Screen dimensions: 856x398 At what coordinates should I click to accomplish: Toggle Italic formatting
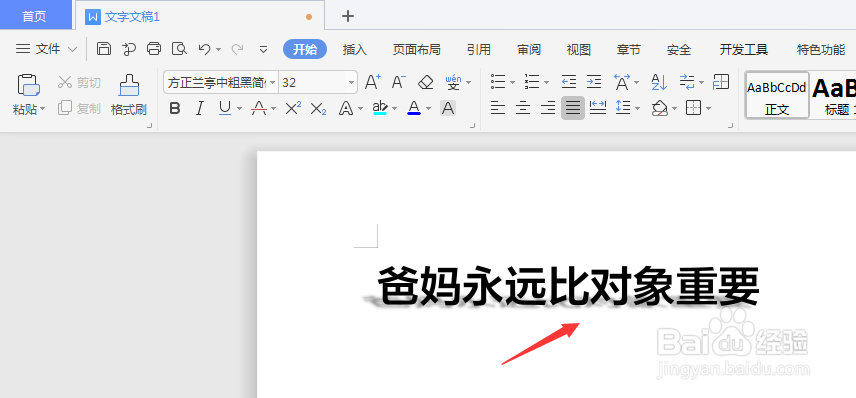[x=200, y=108]
